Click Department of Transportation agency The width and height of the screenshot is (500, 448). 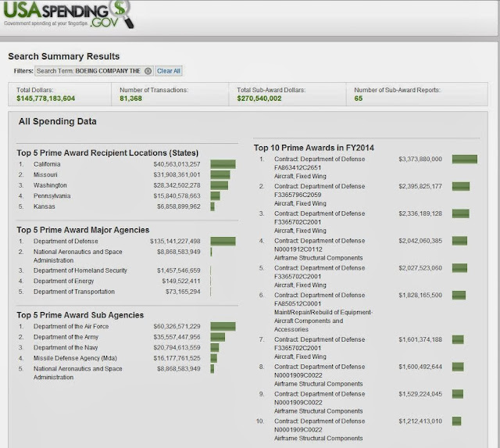(74, 292)
